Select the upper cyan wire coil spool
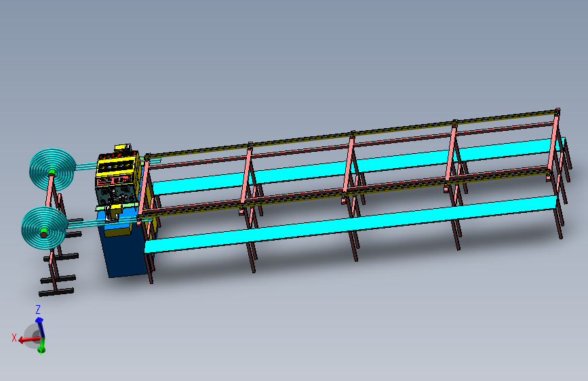 (52, 170)
